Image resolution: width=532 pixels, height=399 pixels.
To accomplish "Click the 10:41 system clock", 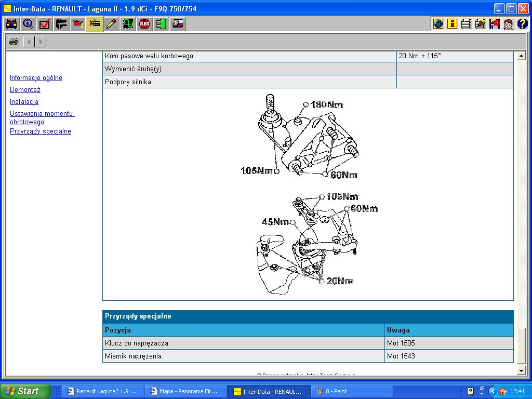I will point(517,391).
